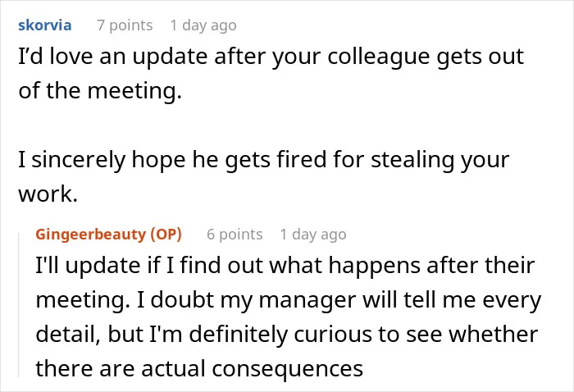This screenshot has width=574, height=392.
Task: Open skorvia's user profile link
Action: (x=44, y=25)
